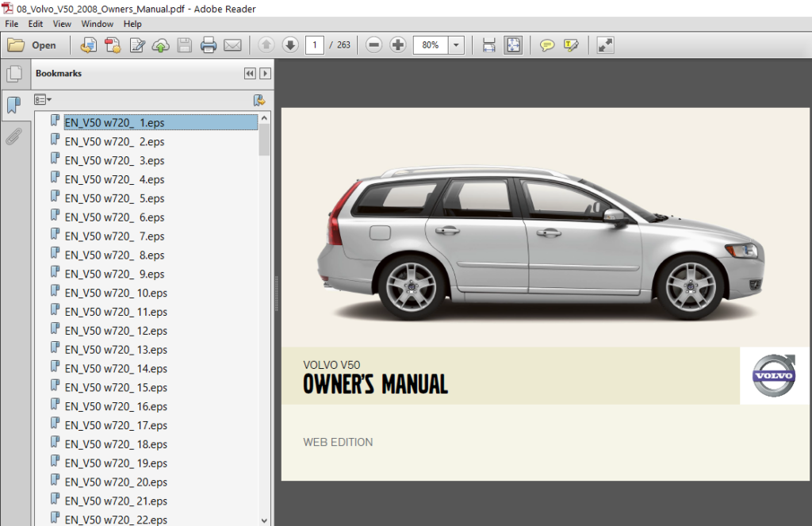Select bookmark EN_V50 w720_ 20.eps
Viewport: 812px width, 526px height.
116,482
